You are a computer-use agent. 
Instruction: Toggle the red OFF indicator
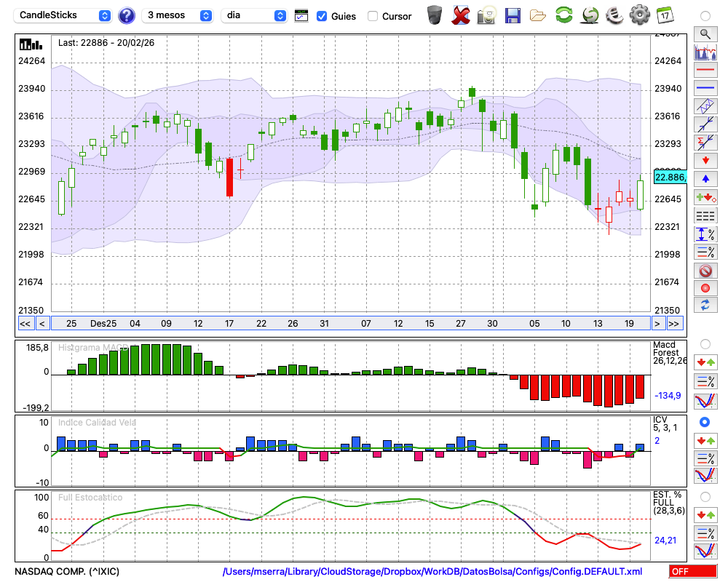point(693,571)
